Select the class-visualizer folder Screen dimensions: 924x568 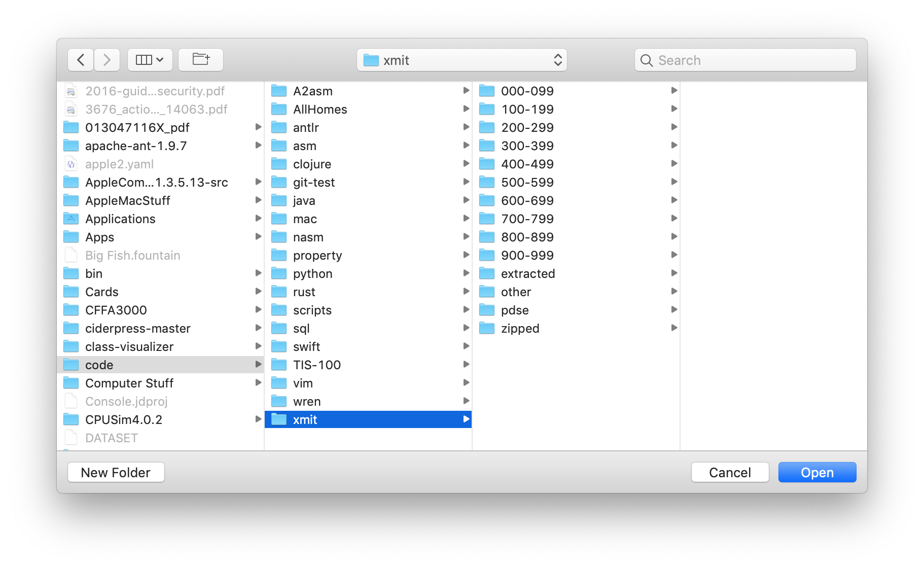(x=160, y=346)
